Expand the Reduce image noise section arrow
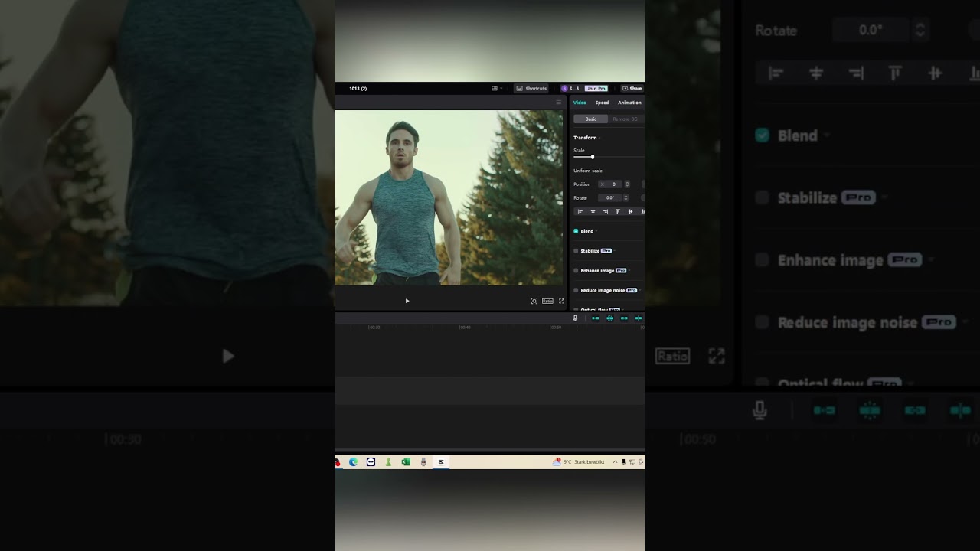 tap(640, 291)
